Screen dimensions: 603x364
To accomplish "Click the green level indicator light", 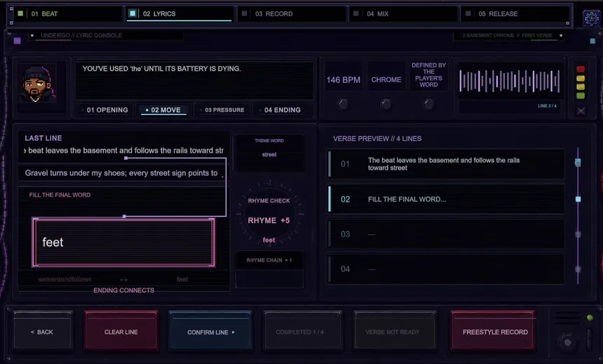I will pyautogui.click(x=581, y=95).
